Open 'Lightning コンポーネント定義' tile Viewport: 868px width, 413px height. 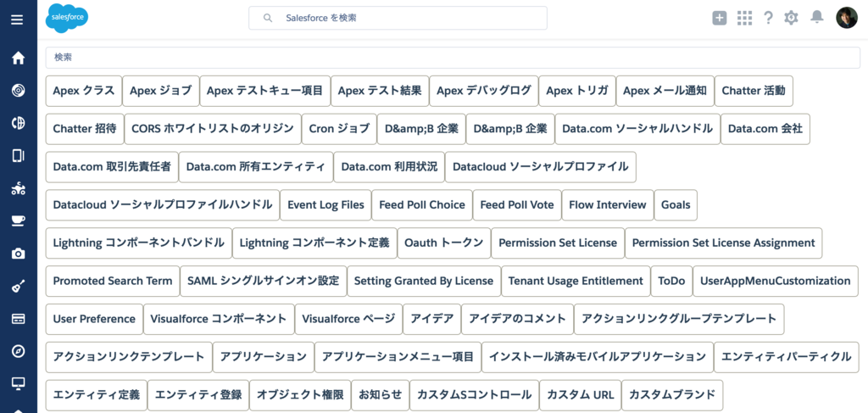pos(314,243)
